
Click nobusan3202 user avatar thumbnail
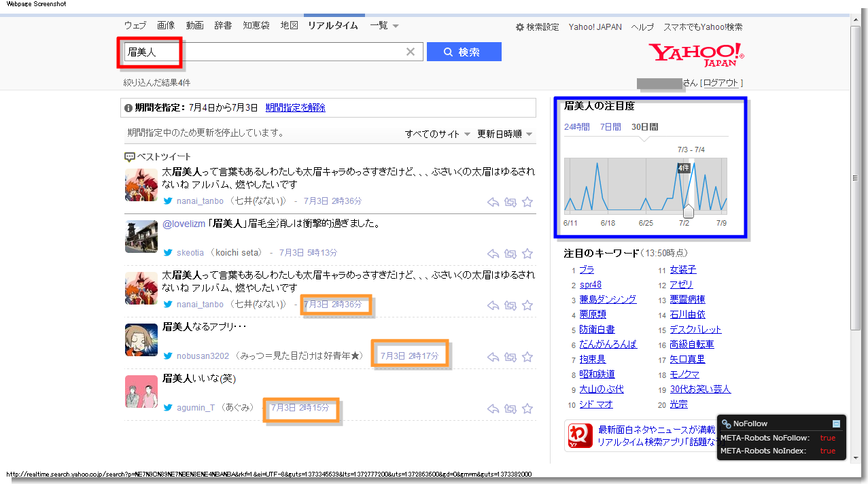[x=141, y=340]
